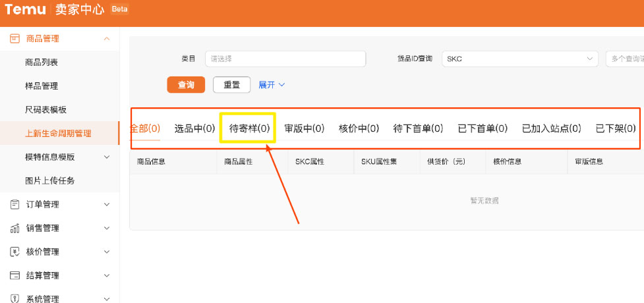Click the 卖家中心 header title
The width and height of the screenshot is (644, 303).
80,9
